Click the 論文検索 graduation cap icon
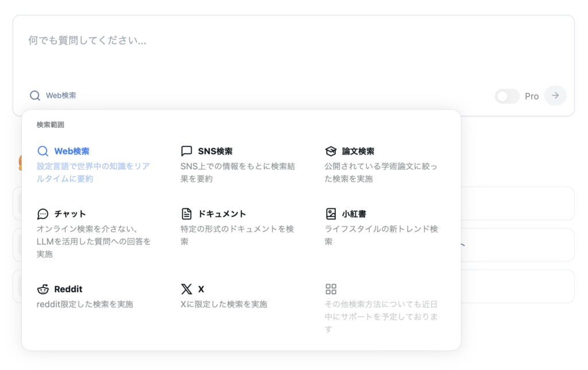Image resolution: width=588 pixels, height=370 pixels. tap(331, 151)
